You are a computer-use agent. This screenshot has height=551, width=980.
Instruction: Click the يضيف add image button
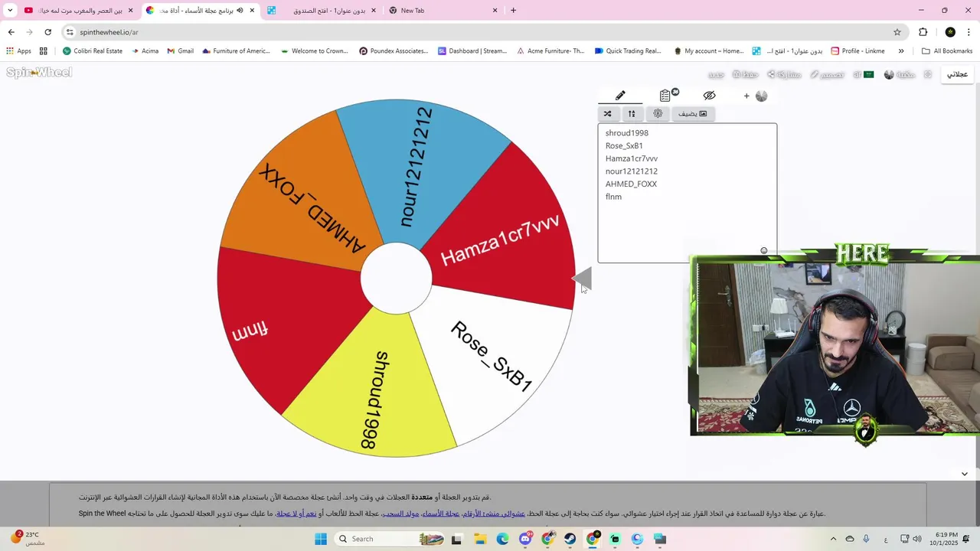693,114
